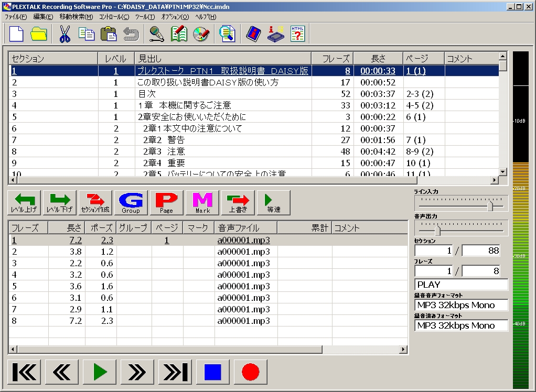Start recording with the red circle button

click(251, 372)
